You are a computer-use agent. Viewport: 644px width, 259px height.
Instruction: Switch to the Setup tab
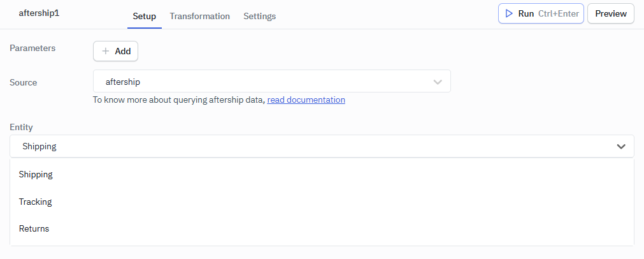coord(145,17)
